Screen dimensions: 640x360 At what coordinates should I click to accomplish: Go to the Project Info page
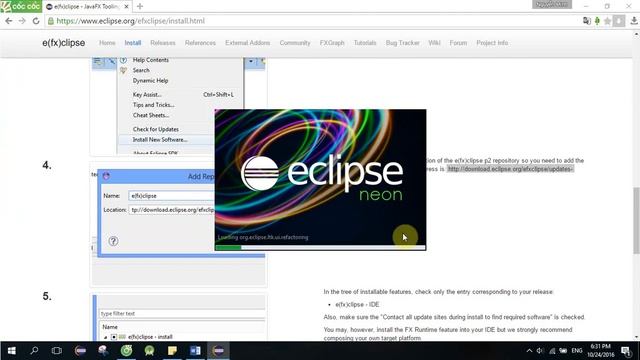tap(492, 43)
